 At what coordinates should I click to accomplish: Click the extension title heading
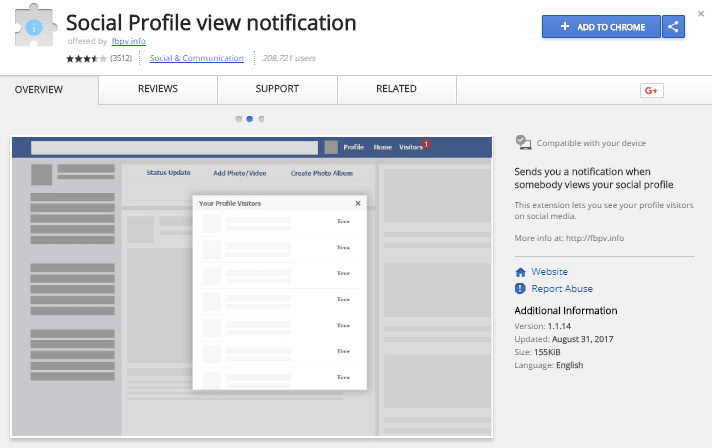point(211,23)
